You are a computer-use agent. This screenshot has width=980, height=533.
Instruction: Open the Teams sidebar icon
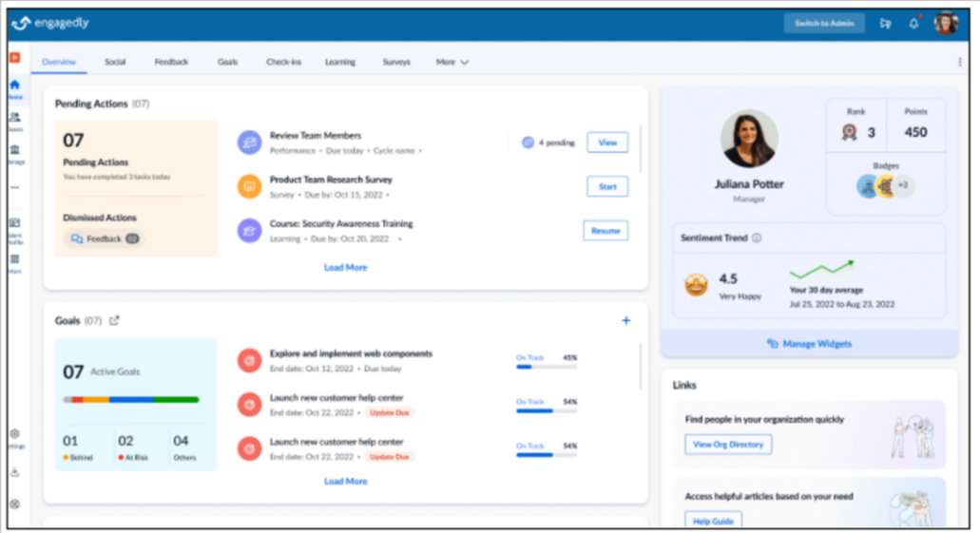[x=14, y=120]
